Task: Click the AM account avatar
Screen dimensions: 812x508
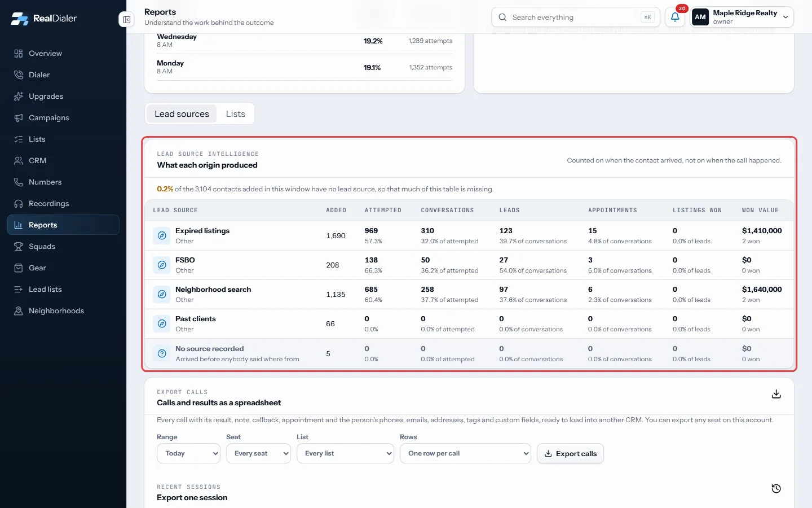Action: point(700,17)
